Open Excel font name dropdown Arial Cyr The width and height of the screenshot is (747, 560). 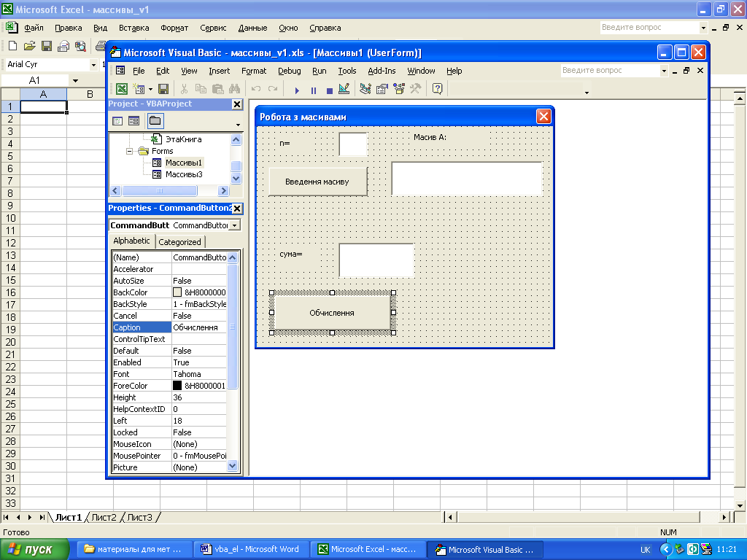(x=93, y=64)
